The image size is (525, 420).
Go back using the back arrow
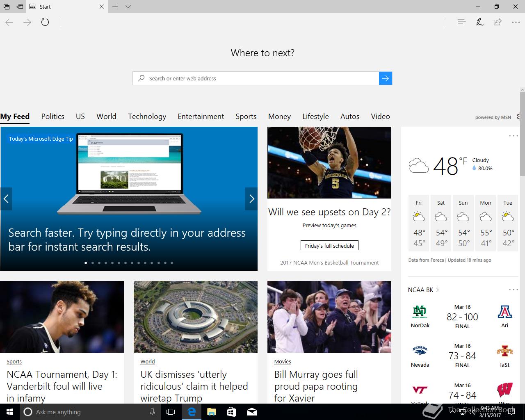click(x=9, y=22)
